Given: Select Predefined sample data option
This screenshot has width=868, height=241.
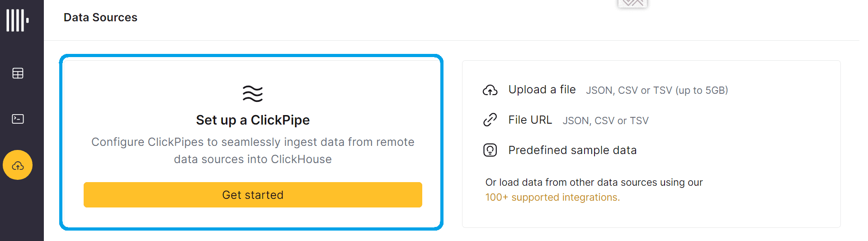Looking at the screenshot, I should pyautogui.click(x=572, y=150).
